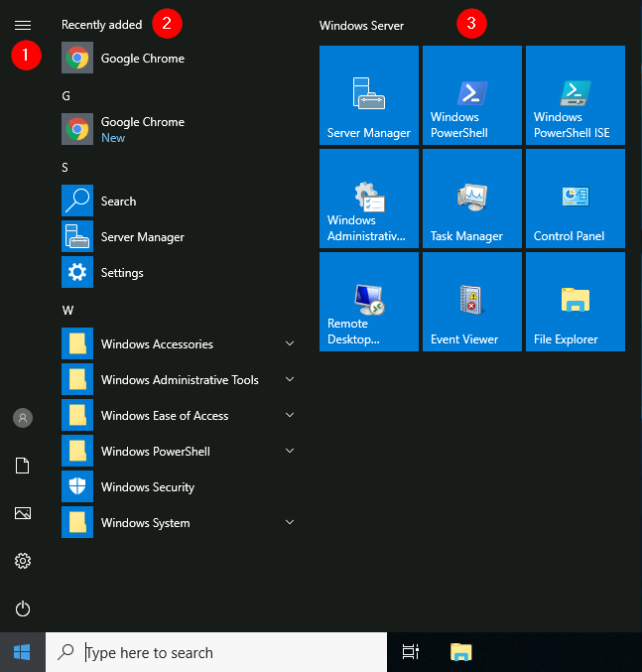Expand the hamburger navigation menu
Screen dimensions: 642x672
(23, 25)
